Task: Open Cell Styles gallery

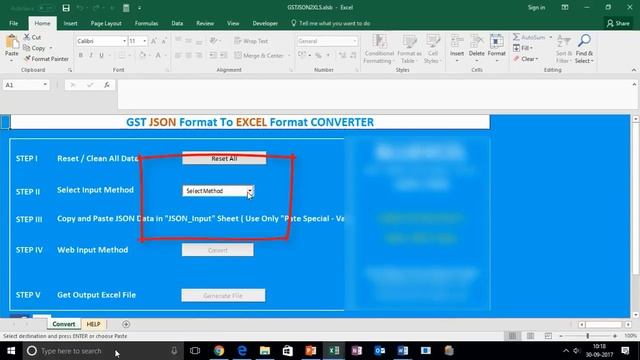Action: coord(433,49)
